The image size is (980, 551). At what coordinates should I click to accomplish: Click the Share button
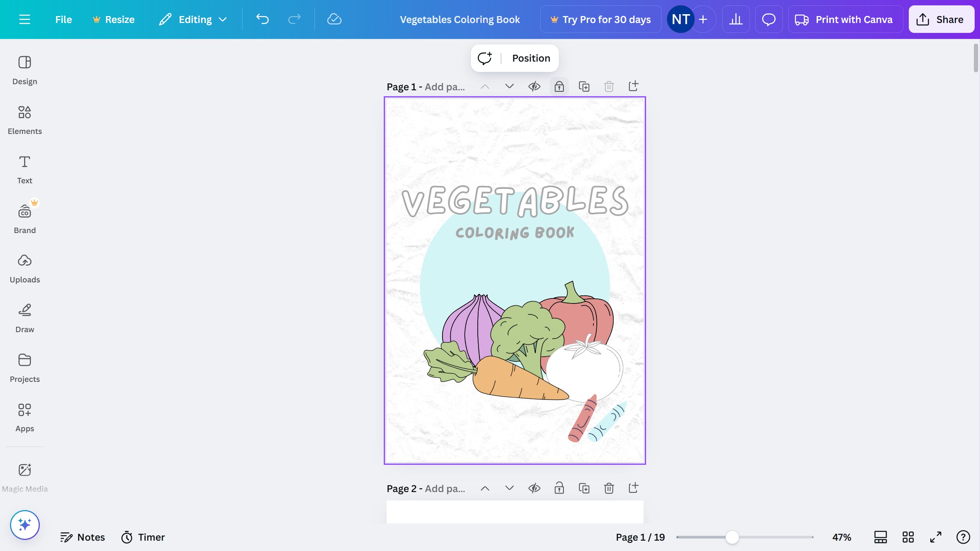(x=941, y=19)
